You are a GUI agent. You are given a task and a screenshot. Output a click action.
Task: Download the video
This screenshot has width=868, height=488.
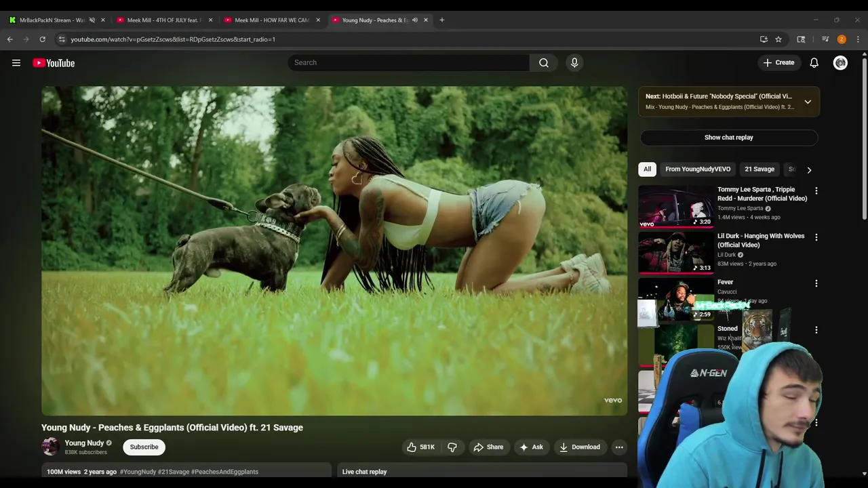580,447
